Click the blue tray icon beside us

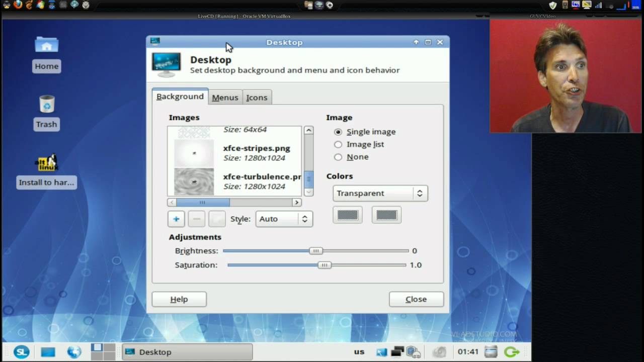[381, 352]
